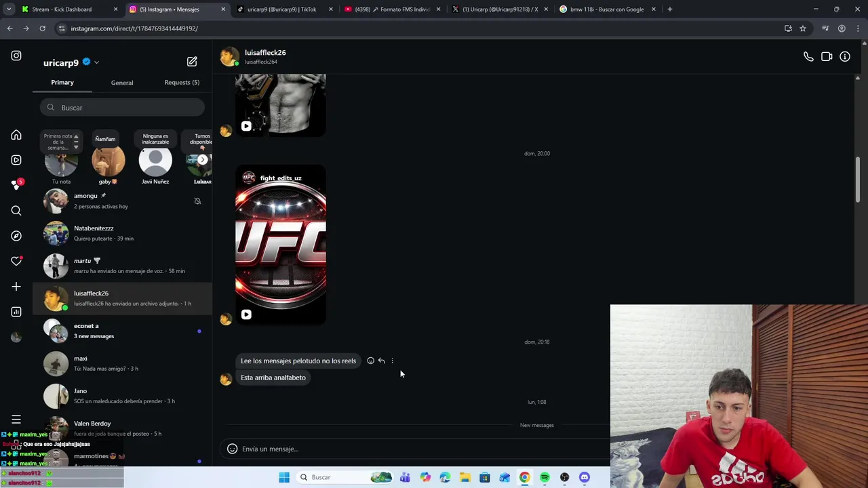Open Chrome tab search dropdown
Screen dimensions: 868x488
tap(9, 9)
